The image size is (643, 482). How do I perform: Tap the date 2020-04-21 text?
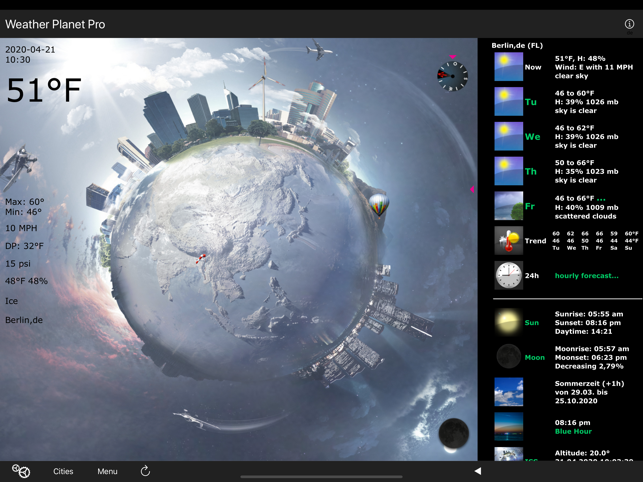30,50
